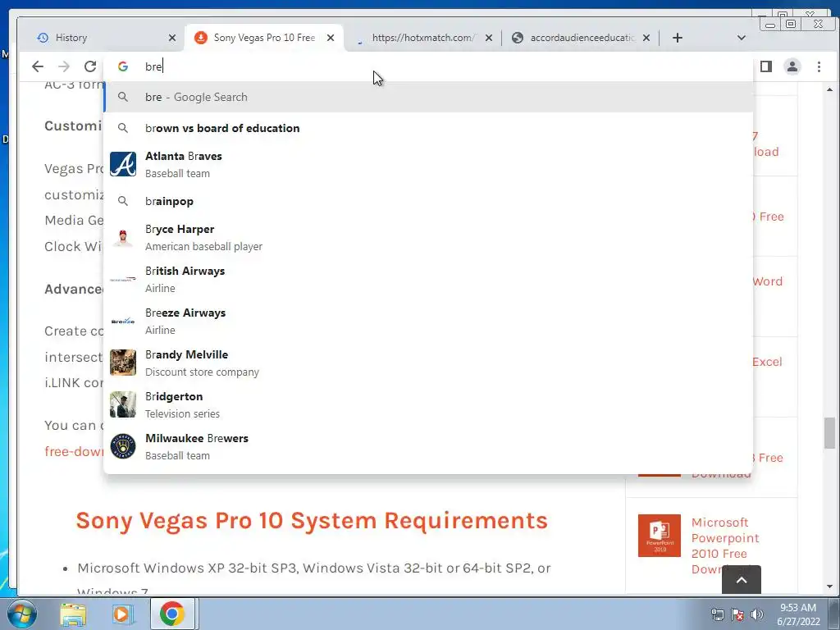Click search icon beside brainpop

tap(123, 202)
